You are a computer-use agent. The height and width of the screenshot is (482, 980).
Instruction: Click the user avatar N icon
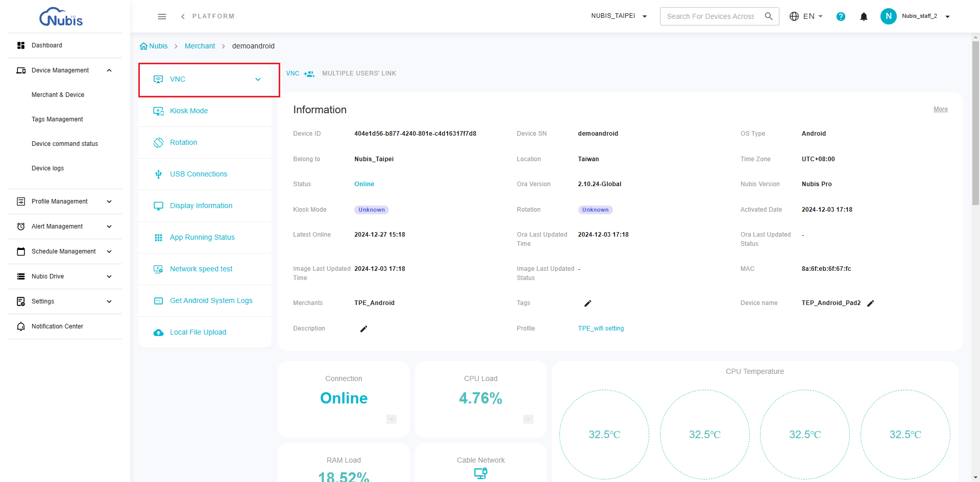pyautogui.click(x=888, y=16)
